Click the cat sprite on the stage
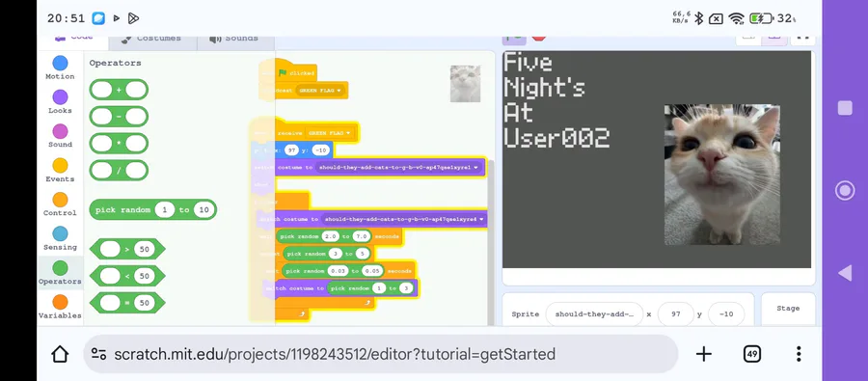 (x=721, y=175)
